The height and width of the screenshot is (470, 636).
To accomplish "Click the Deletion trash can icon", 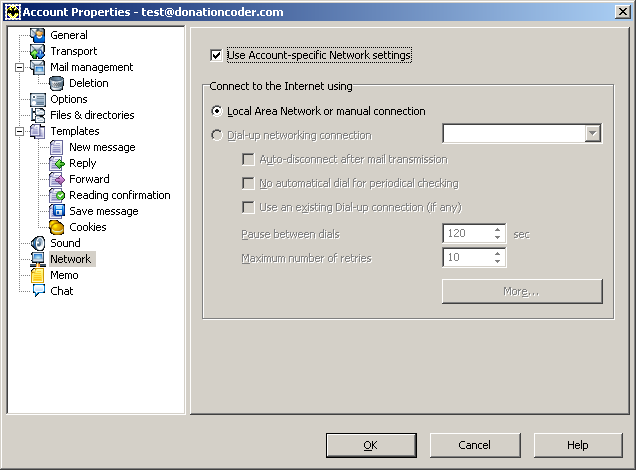I will tap(57, 83).
